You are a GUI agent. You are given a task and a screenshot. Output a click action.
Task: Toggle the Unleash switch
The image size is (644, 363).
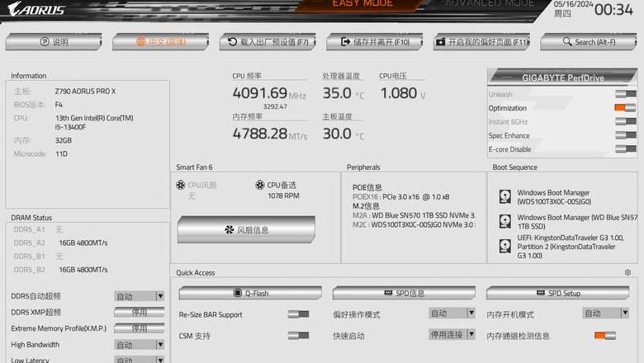[x=626, y=94]
